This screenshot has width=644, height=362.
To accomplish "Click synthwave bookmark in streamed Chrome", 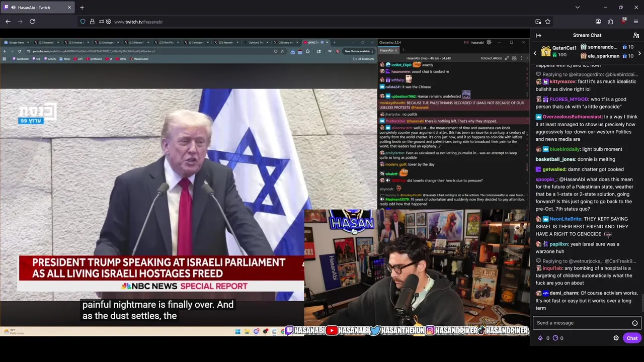I will click(94, 59).
